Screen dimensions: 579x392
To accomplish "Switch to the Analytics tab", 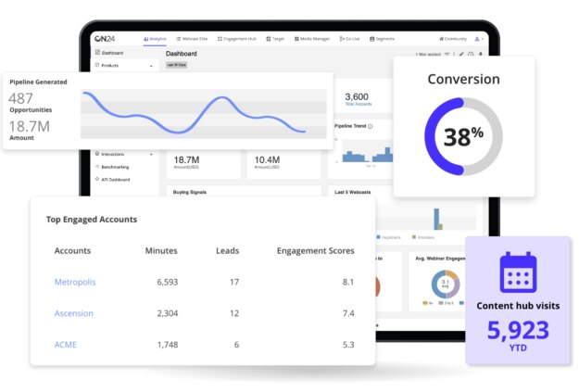I will [156, 39].
